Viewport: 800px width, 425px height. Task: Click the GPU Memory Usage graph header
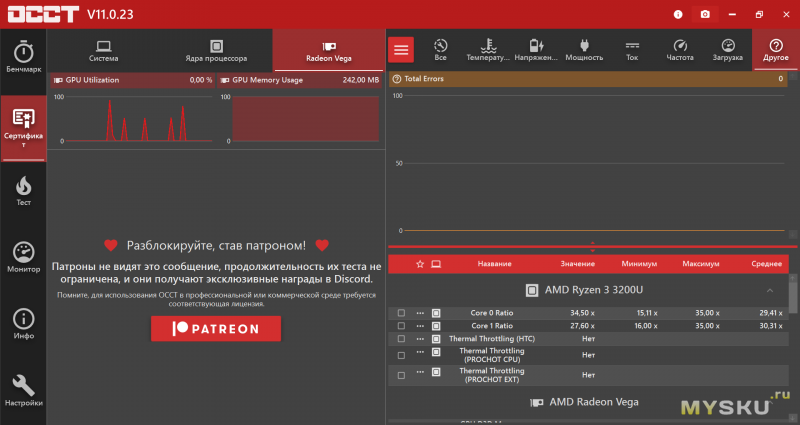[x=299, y=80]
